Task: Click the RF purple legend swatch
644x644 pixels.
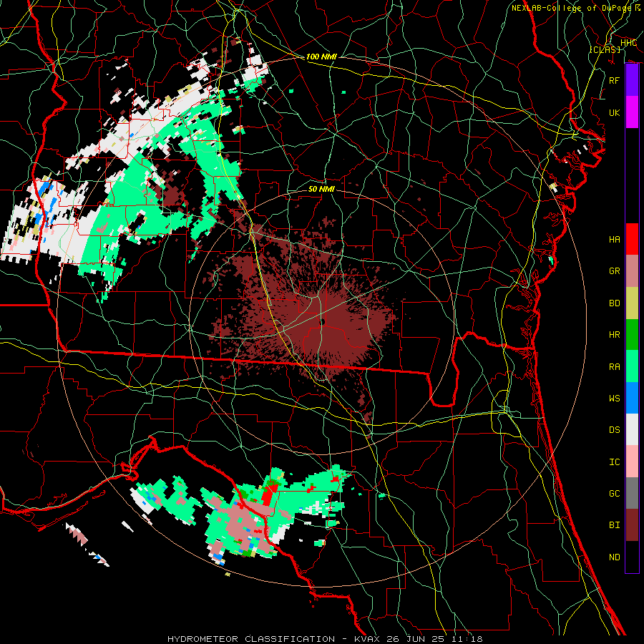Action: 632,80
